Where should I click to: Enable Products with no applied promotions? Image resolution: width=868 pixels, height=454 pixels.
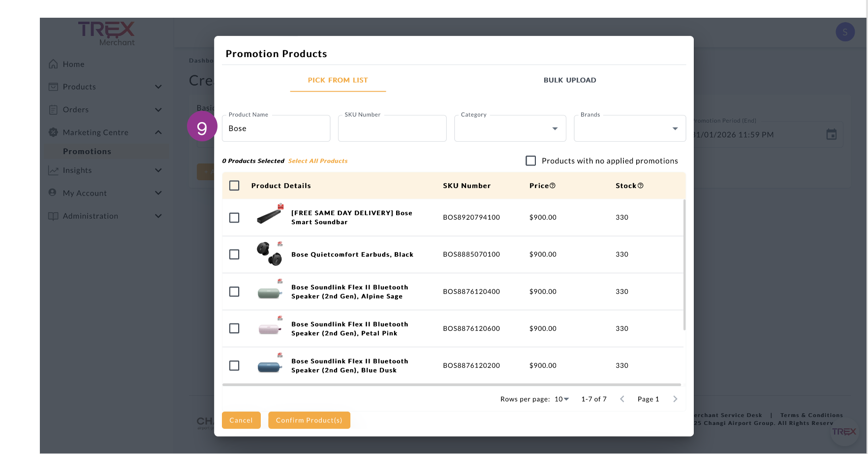530,161
